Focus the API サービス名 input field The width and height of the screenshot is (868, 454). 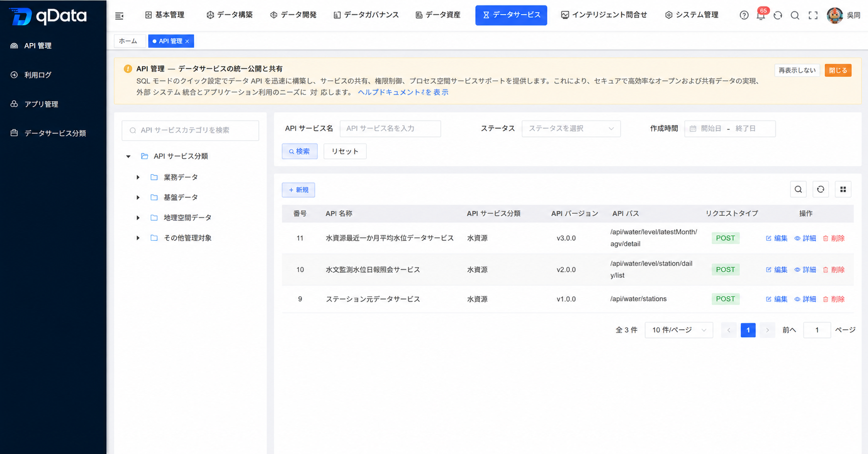pyautogui.click(x=390, y=129)
